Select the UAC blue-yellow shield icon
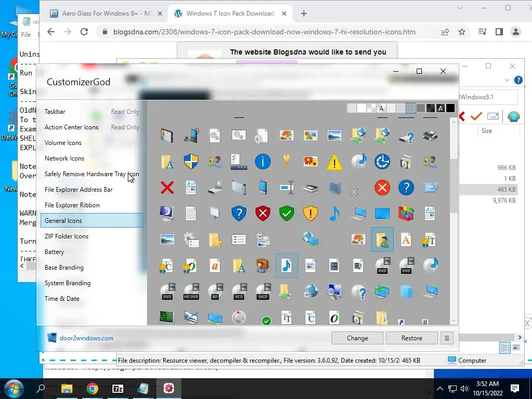The image size is (532, 399). 191,162
